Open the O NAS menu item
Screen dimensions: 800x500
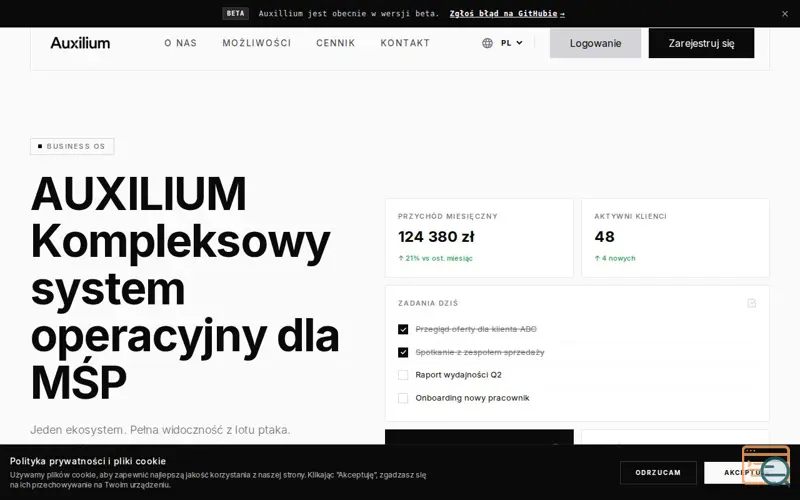(x=181, y=43)
